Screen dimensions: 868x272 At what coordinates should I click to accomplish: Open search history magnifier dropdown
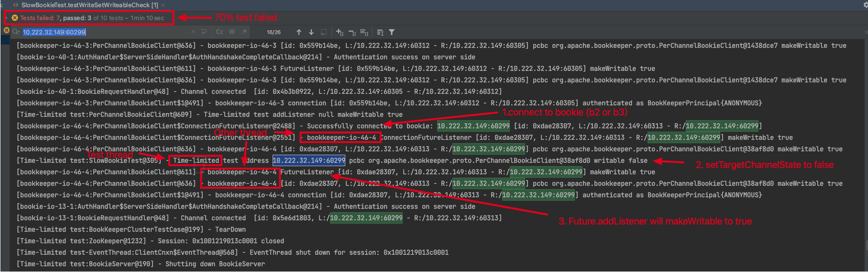click(x=16, y=32)
